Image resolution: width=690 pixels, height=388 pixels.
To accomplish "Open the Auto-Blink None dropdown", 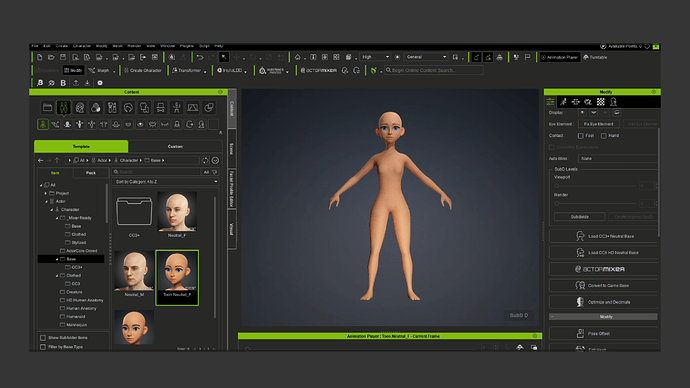I will coord(618,158).
